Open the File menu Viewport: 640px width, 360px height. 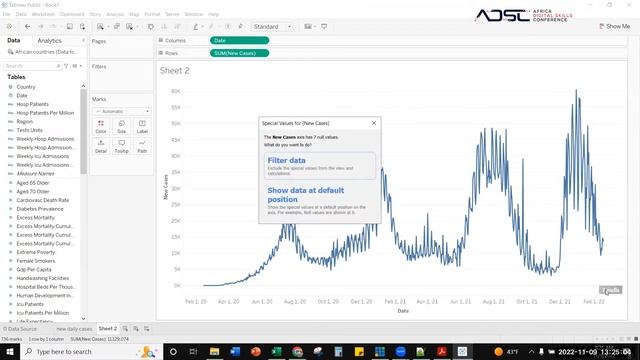pyautogui.click(x=7, y=14)
